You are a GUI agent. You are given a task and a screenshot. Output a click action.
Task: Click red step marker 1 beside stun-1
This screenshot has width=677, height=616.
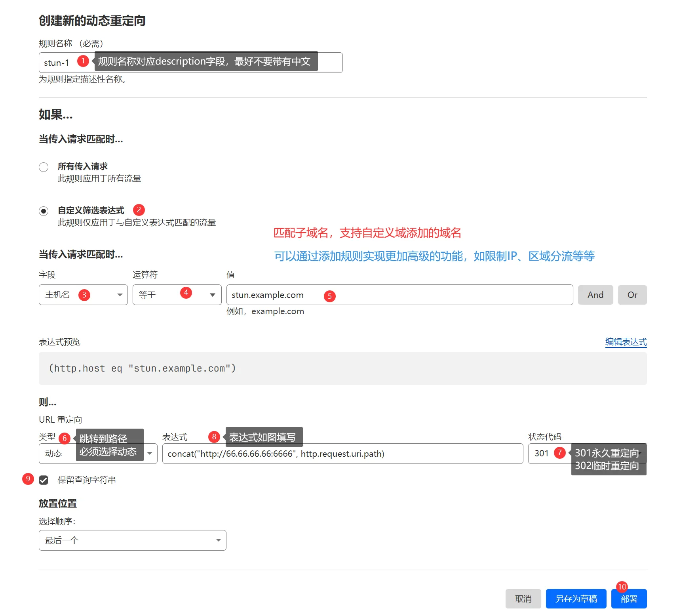tap(83, 61)
